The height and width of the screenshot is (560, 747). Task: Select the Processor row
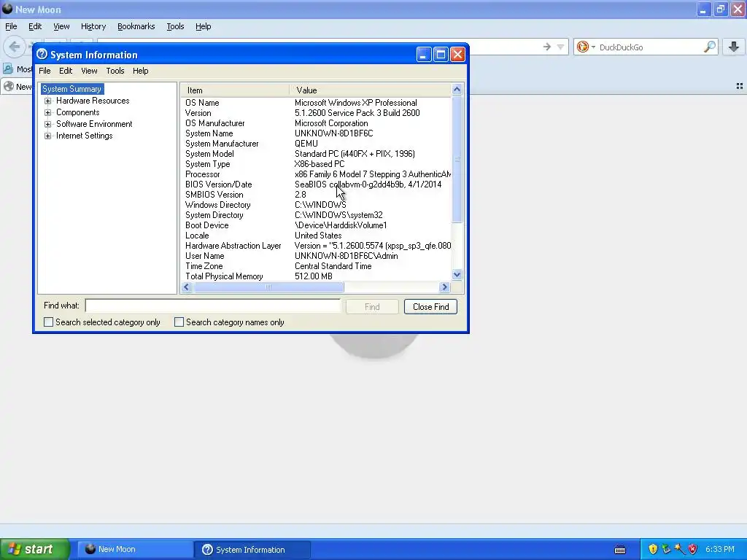[316, 174]
